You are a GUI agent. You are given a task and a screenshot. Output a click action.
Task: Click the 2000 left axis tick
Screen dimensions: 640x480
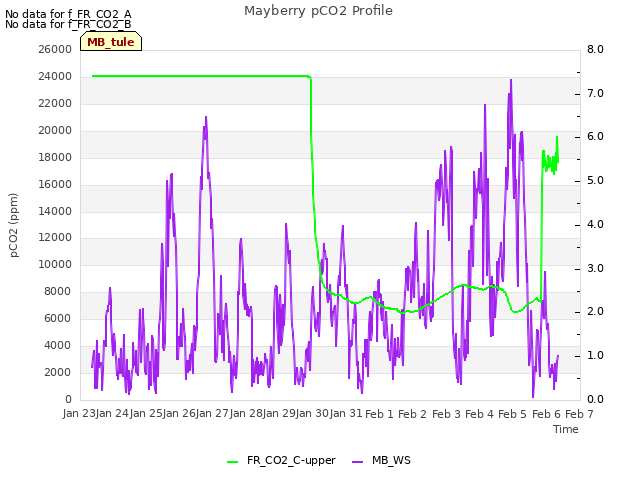pos(58,372)
